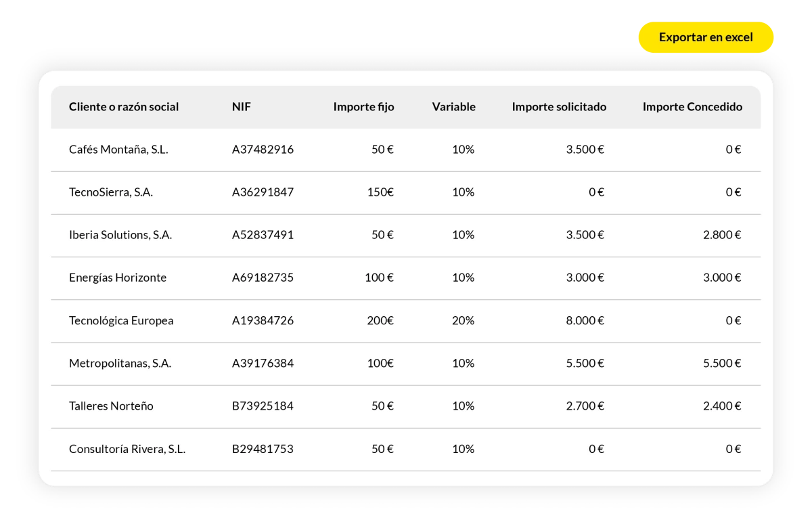Click the Talleres Norteño client name

[111, 406]
